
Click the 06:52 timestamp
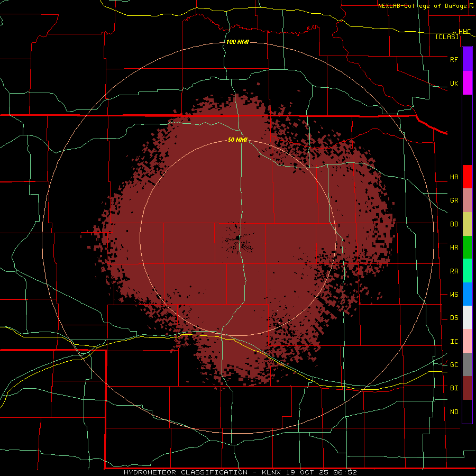pyautogui.click(x=346, y=472)
